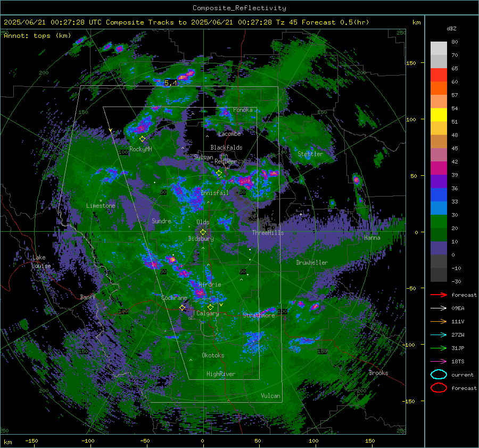This screenshot has width=479, height=448.
Task: Click the Innisfail city label
Action: tap(215, 193)
